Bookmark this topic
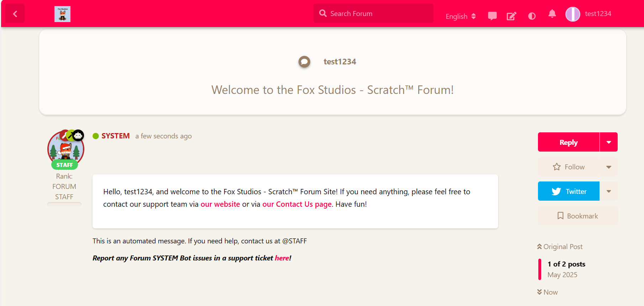 click(x=578, y=216)
